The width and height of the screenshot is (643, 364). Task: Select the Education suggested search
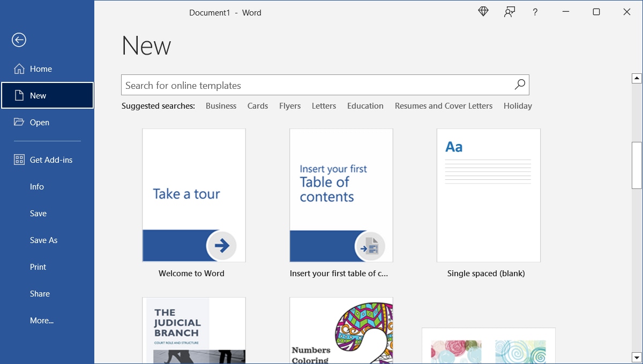tap(365, 105)
